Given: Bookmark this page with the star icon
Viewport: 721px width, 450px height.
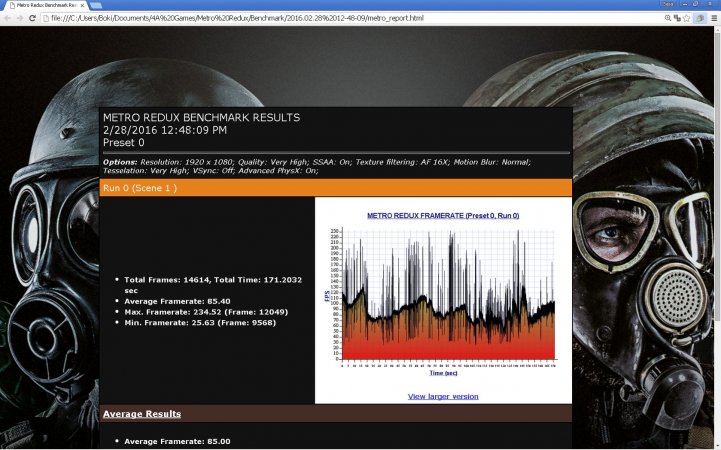Looking at the screenshot, I should 687,18.
